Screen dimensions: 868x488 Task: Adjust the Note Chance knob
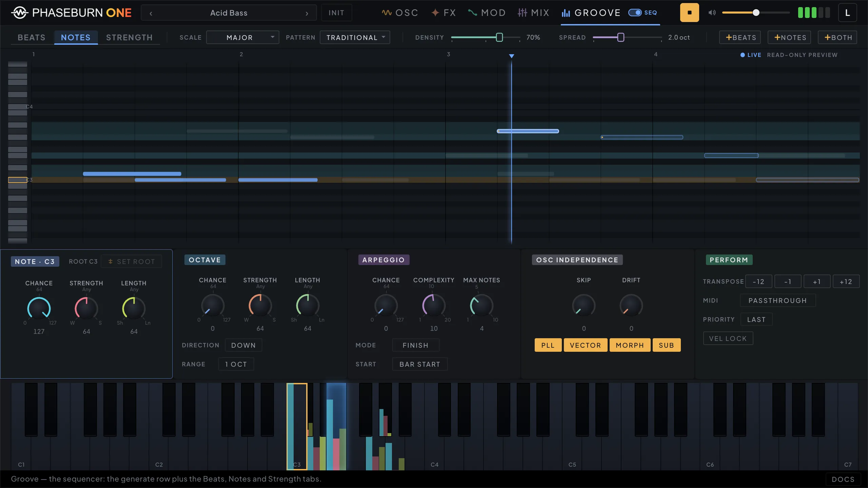point(39,308)
